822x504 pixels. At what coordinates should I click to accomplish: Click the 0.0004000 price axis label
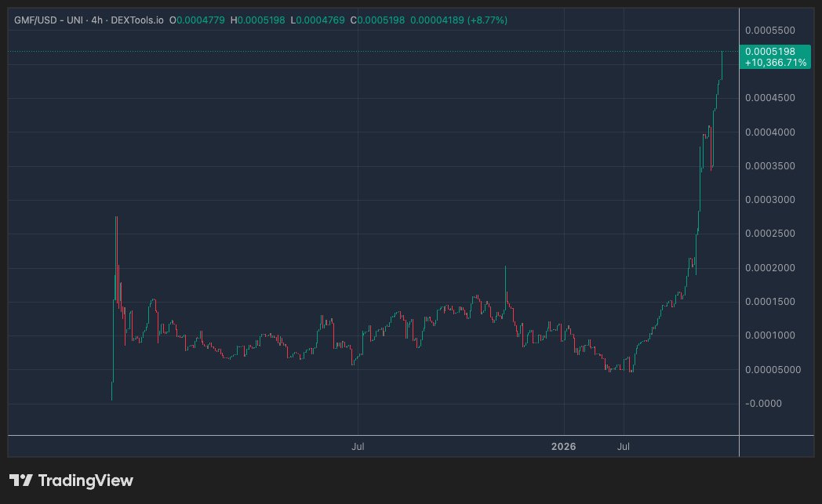point(770,132)
